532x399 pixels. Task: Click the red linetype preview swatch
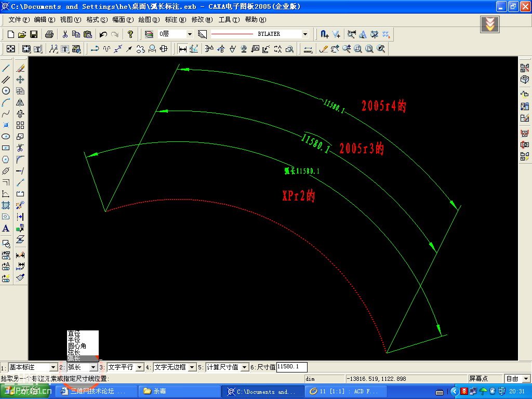[232, 34]
